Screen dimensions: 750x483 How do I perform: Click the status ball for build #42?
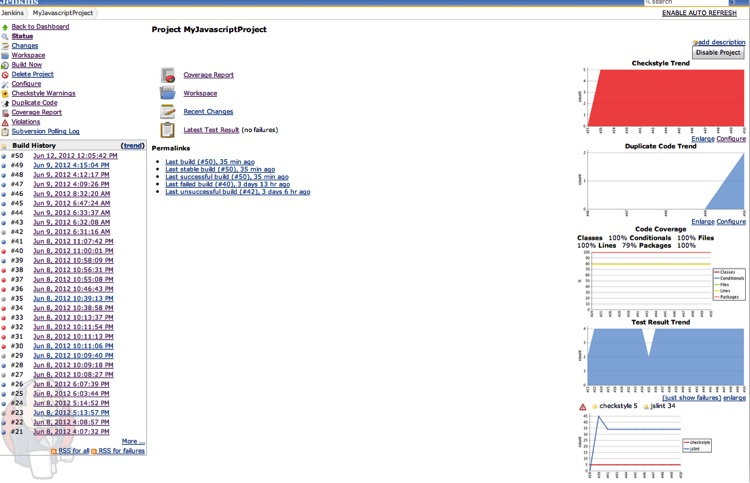click(x=4, y=232)
